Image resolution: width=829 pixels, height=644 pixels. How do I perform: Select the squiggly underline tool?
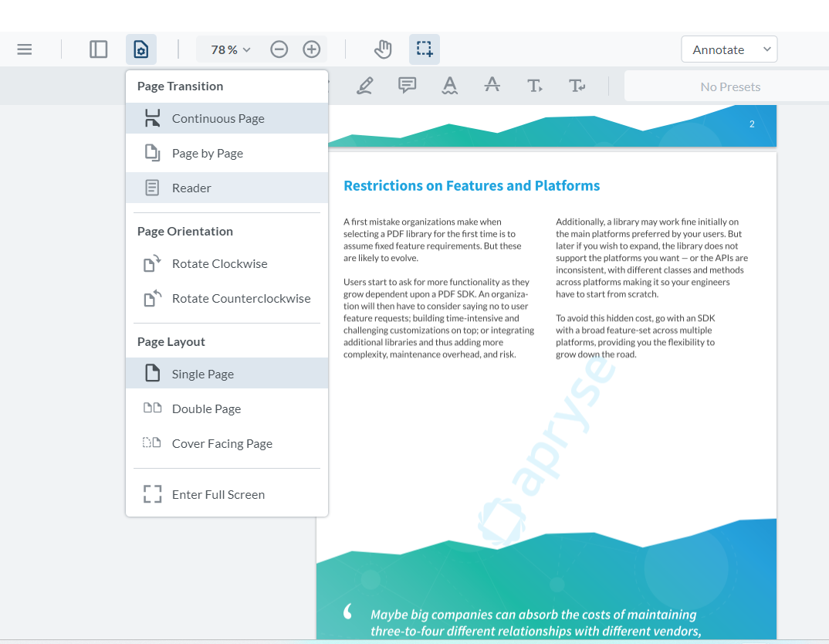(x=449, y=86)
